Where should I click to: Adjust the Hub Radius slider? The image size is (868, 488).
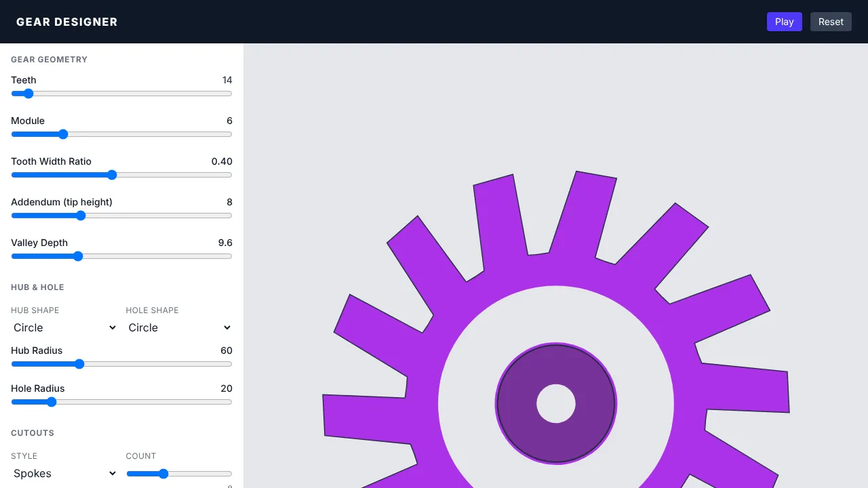pos(121,364)
